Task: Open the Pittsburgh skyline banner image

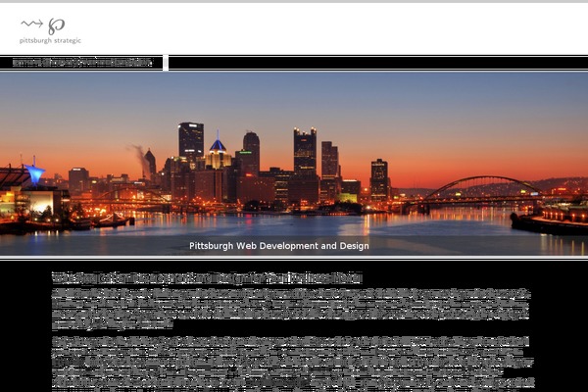Action: pos(294,164)
